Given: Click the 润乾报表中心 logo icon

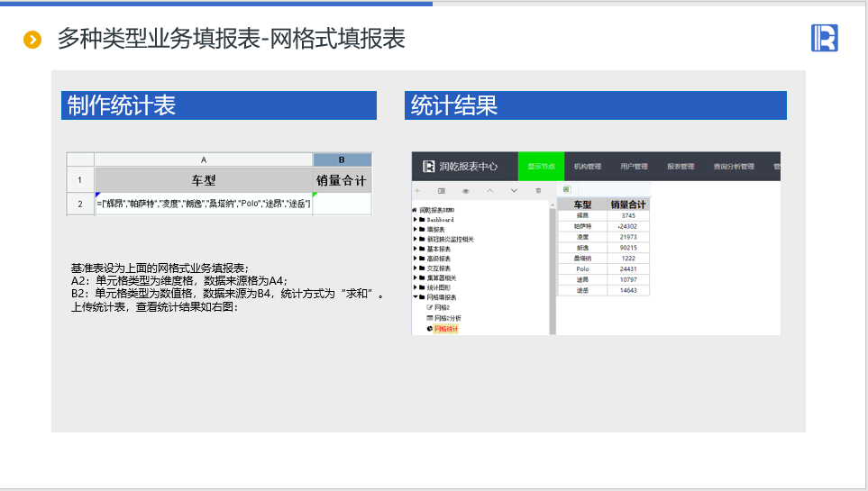Looking at the screenshot, I should [x=429, y=166].
